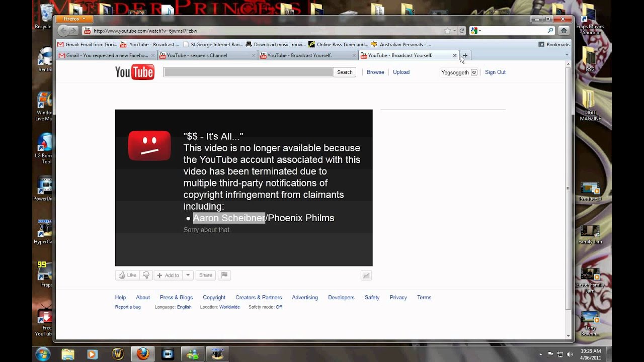Expand the Add to dropdown arrow
644x362 pixels.
[187, 275]
